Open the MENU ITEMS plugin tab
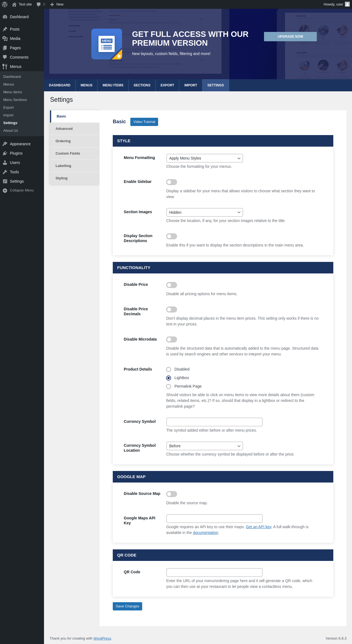The height and width of the screenshot is (644, 352). [113, 85]
